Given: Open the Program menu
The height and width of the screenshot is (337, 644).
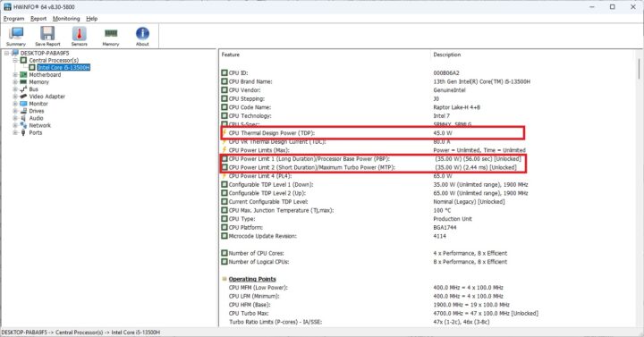Looking at the screenshot, I should pyautogui.click(x=14, y=19).
